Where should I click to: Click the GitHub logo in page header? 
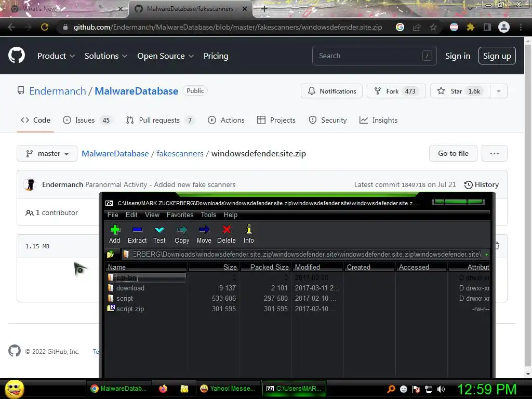click(17, 56)
